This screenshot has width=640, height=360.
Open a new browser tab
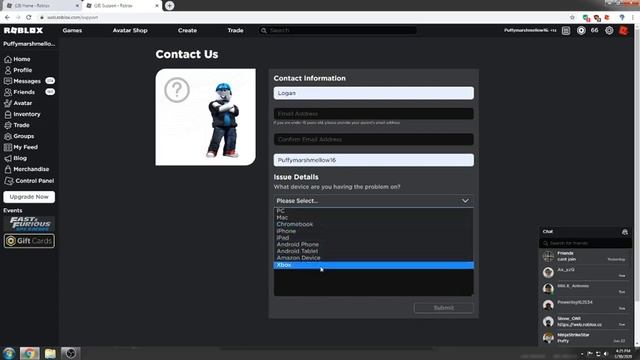169,6
